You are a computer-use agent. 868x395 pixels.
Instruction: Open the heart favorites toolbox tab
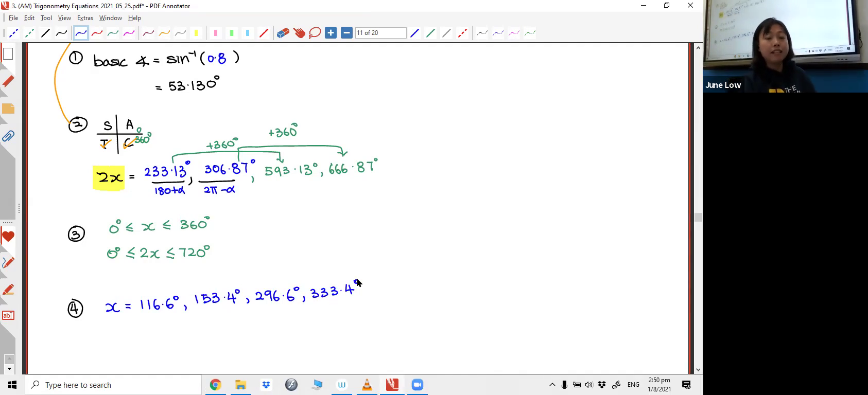[x=8, y=237]
